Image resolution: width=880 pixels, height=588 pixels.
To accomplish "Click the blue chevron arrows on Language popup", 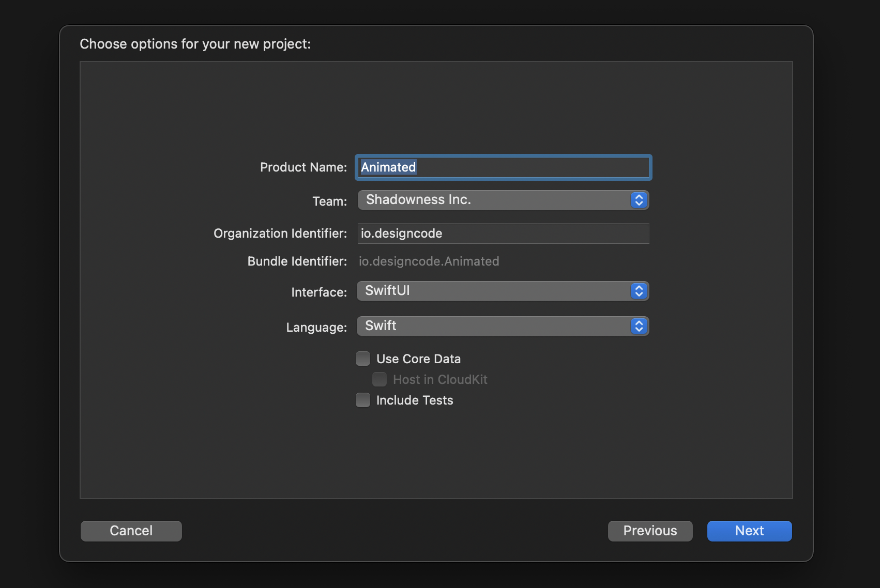I will click(639, 326).
